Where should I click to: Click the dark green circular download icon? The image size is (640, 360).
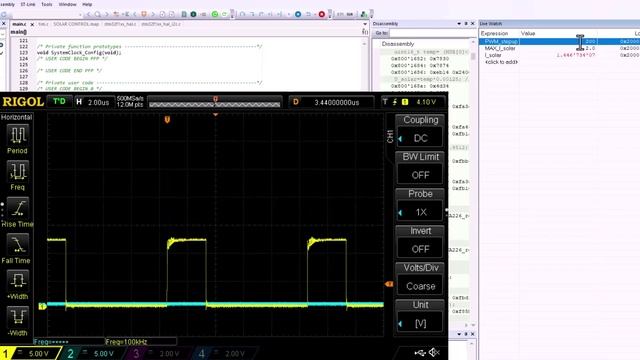coord(193,14)
